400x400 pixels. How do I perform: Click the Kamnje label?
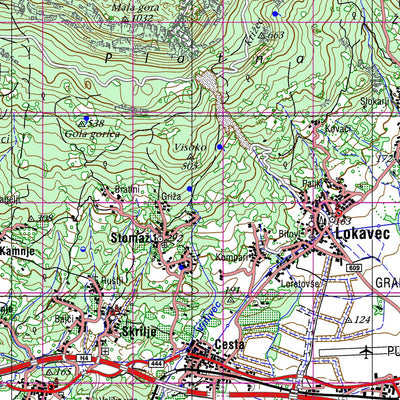click(x=17, y=251)
